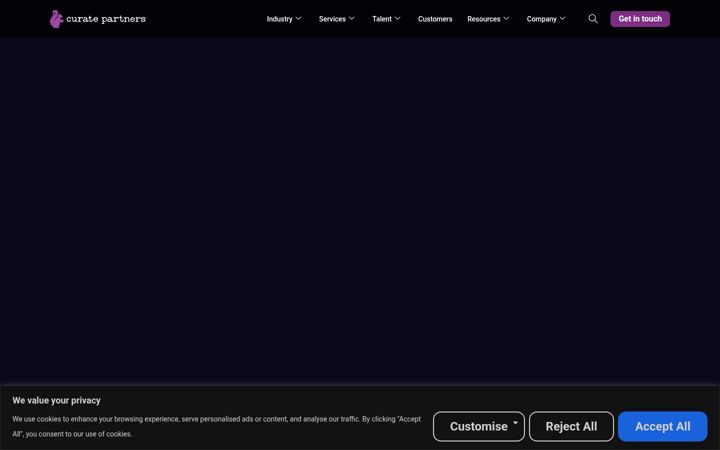
Task: Open the Talent dropdown menu
Action: [x=386, y=19]
